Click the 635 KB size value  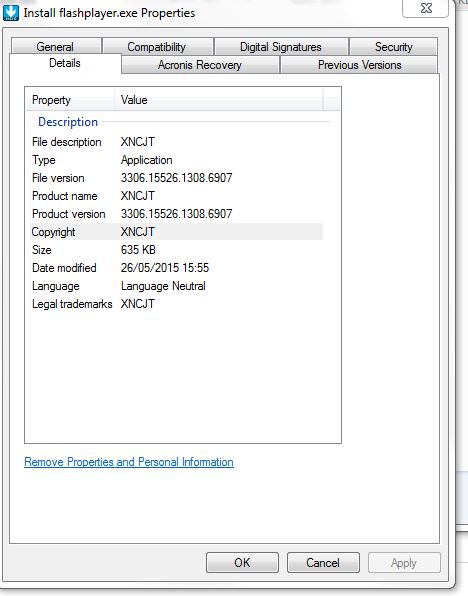click(138, 250)
